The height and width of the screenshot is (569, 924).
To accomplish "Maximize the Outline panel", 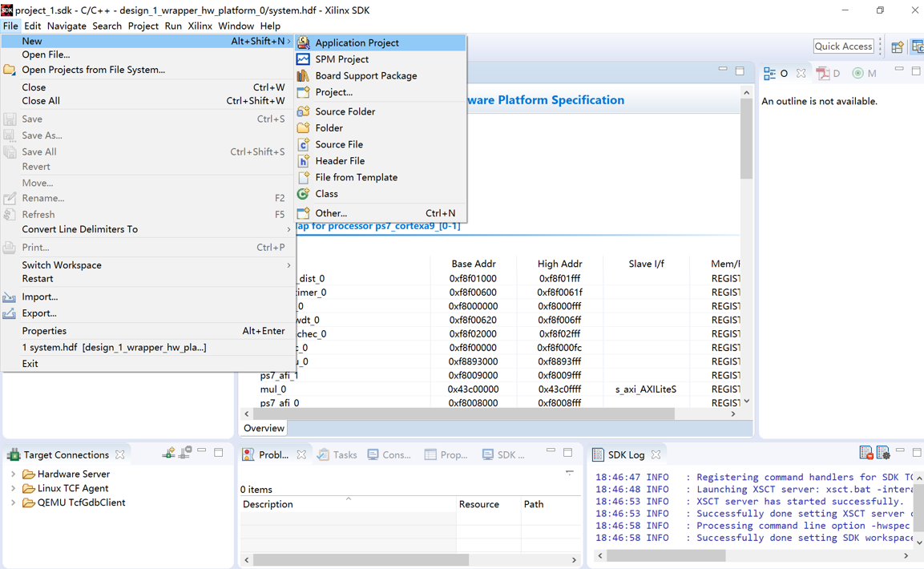I will tap(916, 71).
